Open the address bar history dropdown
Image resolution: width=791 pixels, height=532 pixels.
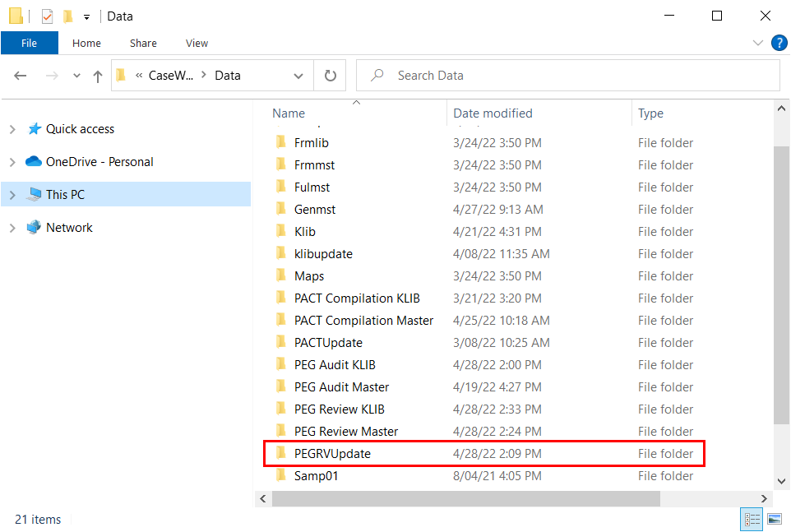click(x=298, y=76)
